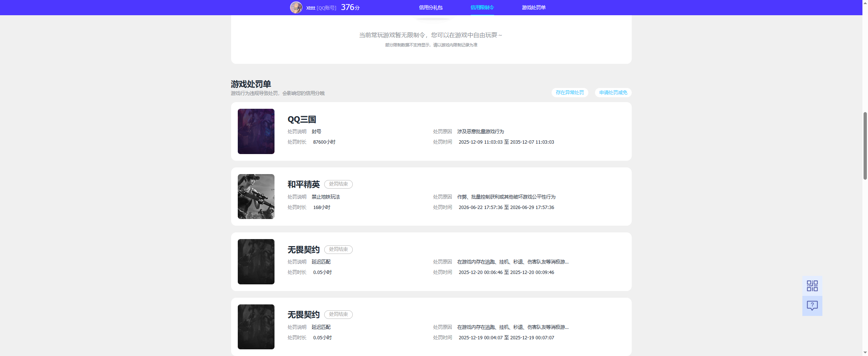Click 游戏处罚单 section heading

251,84
